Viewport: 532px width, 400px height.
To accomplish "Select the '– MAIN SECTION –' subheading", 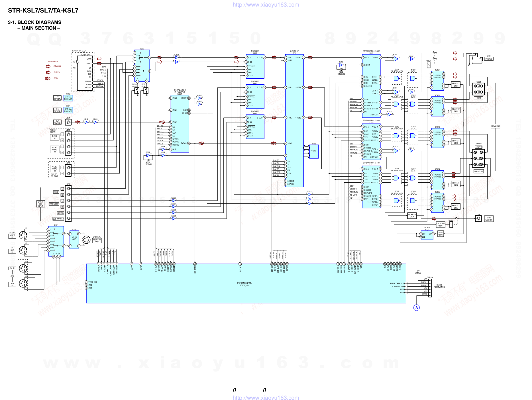I will pyautogui.click(x=39, y=28).
